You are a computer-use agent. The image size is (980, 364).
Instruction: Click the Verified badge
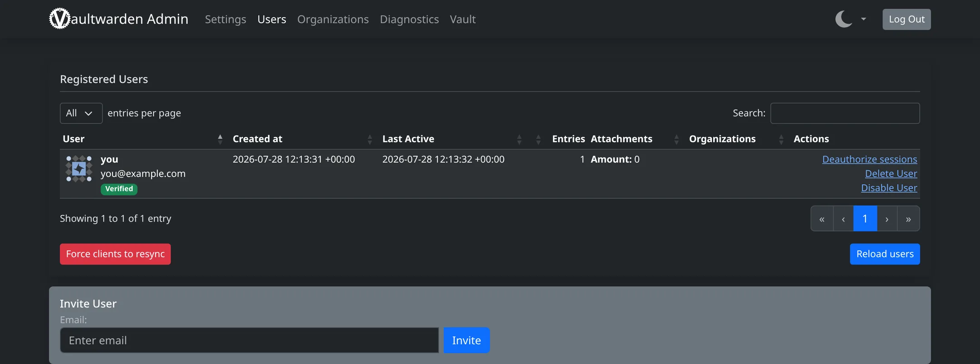point(119,189)
